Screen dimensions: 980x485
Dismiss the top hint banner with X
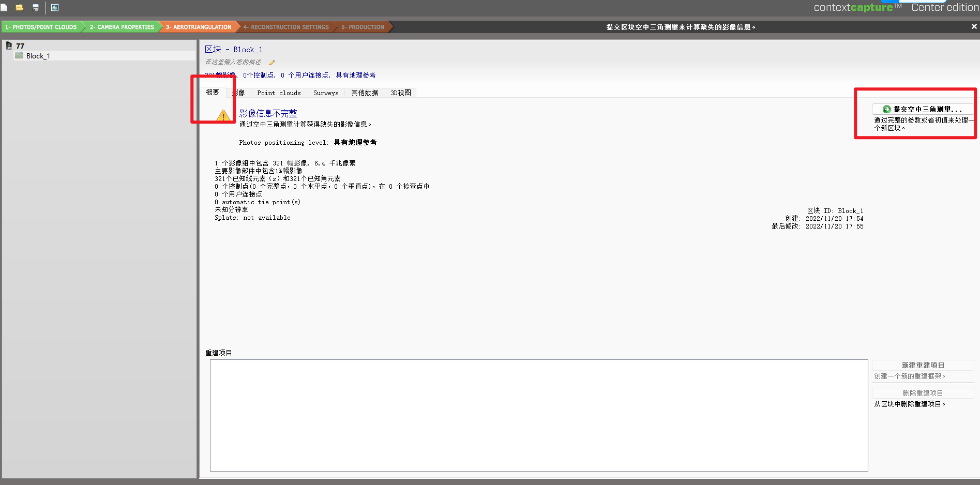(974, 26)
